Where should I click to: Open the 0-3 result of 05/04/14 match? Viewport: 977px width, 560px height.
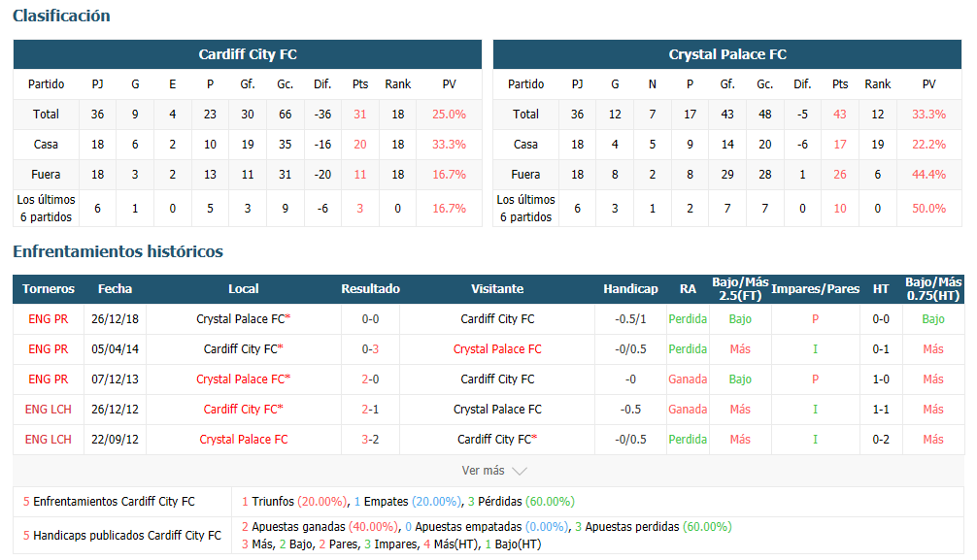[x=370, y=348]
